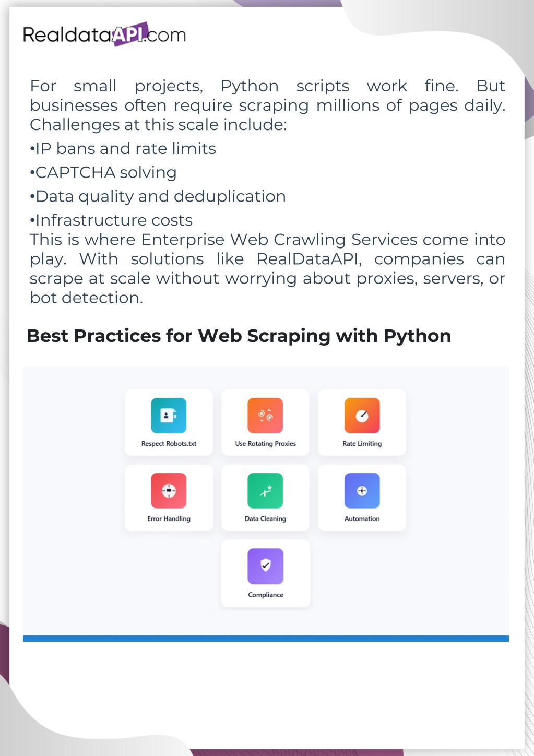
Task: Click the Automation label text
Action: [x=362, y=519]
